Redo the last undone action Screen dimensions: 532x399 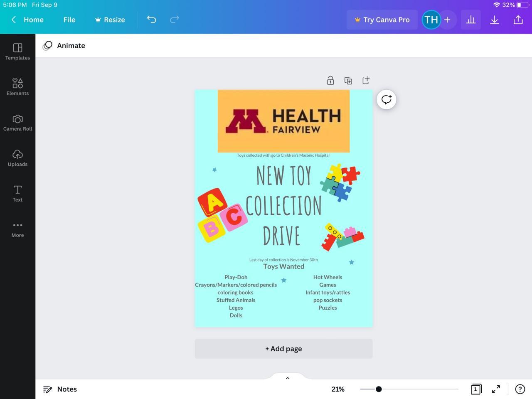click(175, 20)
